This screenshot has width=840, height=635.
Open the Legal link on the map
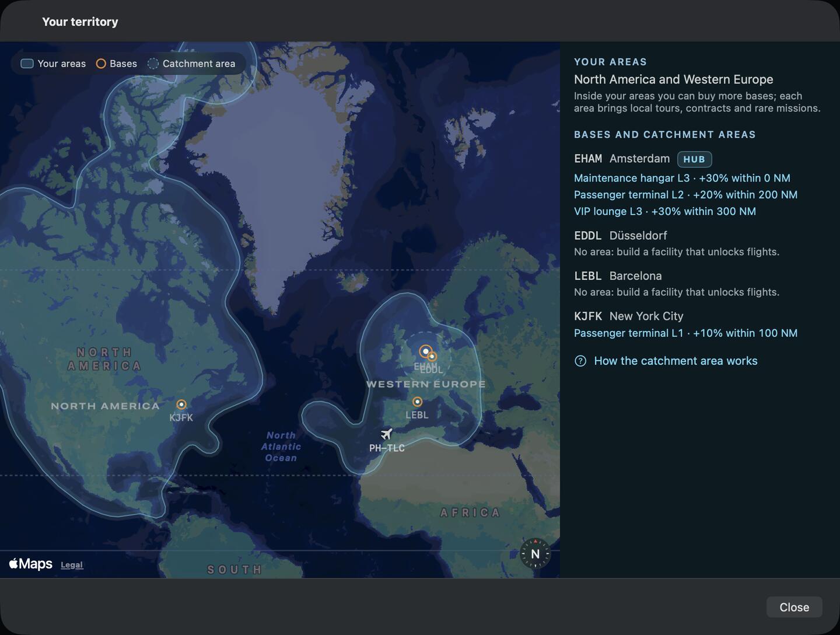pos(72,565)
